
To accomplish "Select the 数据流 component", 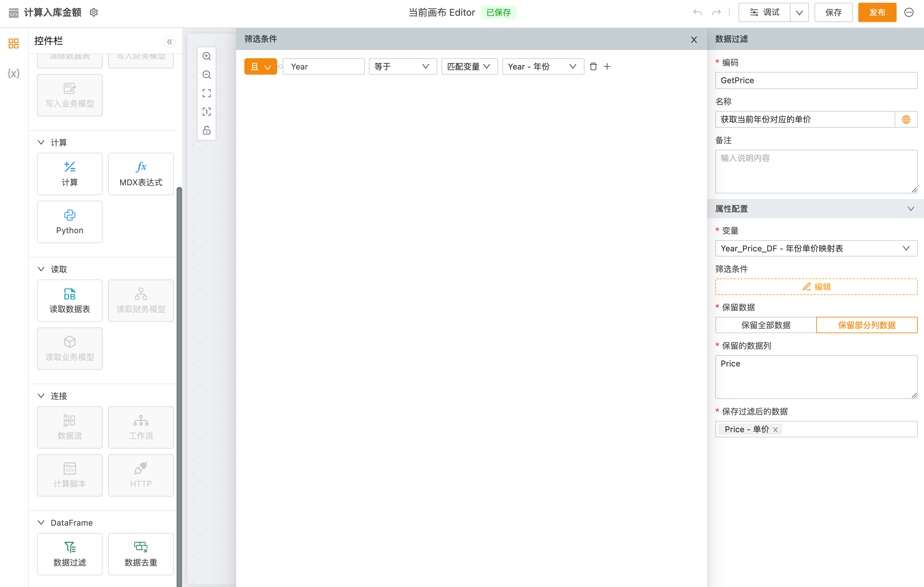I will click(x=69, y=427).
